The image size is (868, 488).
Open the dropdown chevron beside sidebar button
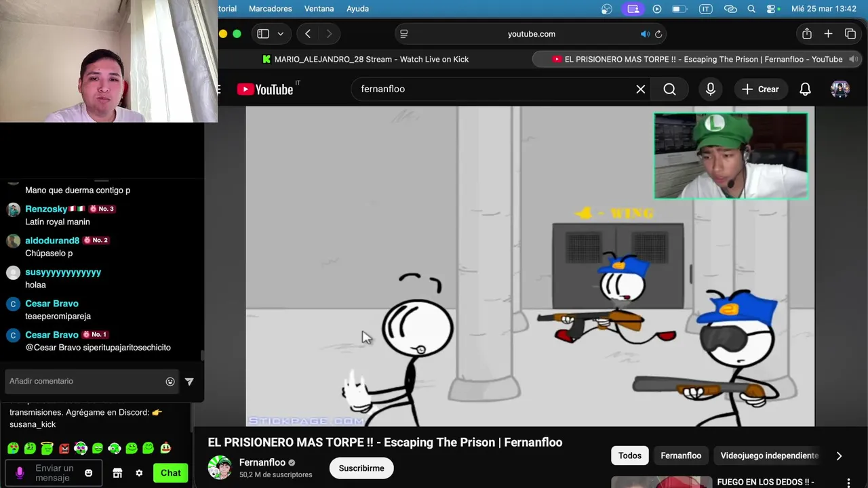click(x=280, y=34)
